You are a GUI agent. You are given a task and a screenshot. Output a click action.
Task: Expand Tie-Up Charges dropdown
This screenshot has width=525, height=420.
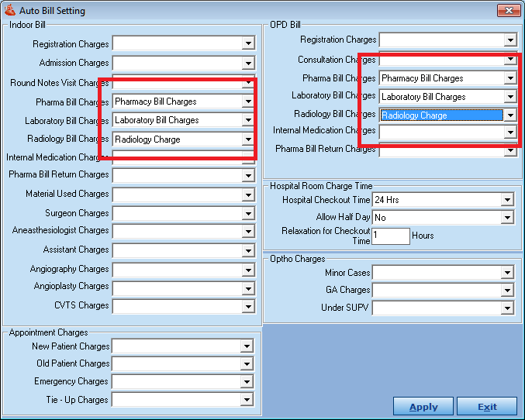tap(248, 401)
